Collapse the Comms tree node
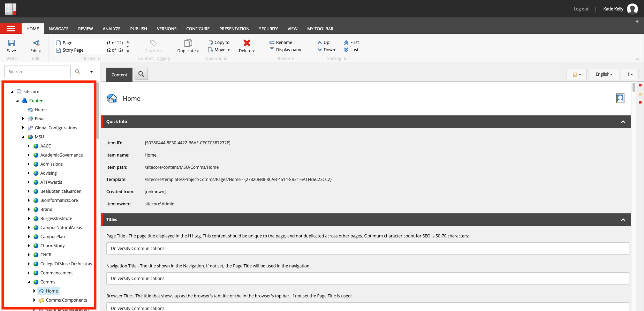644x311 pixels. point(29,282)
